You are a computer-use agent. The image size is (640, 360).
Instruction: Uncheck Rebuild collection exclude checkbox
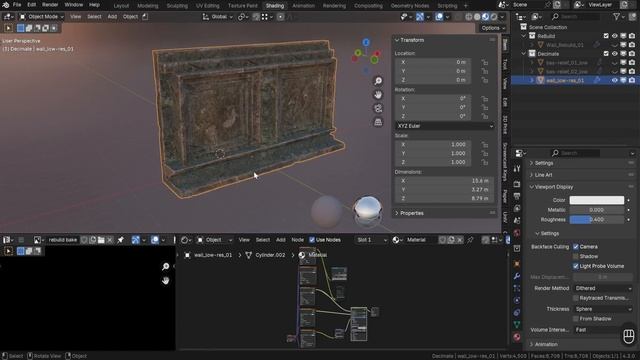pyautogui.click(x=606, y=36)
